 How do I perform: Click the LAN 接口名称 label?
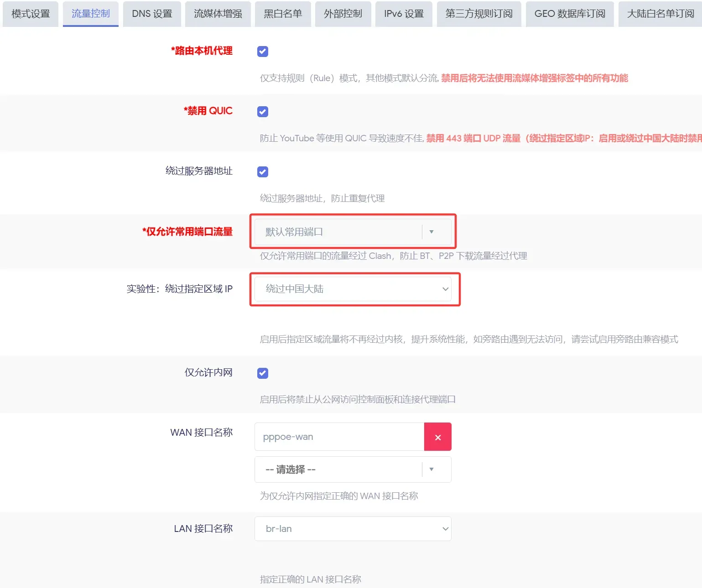click(203, 529)
